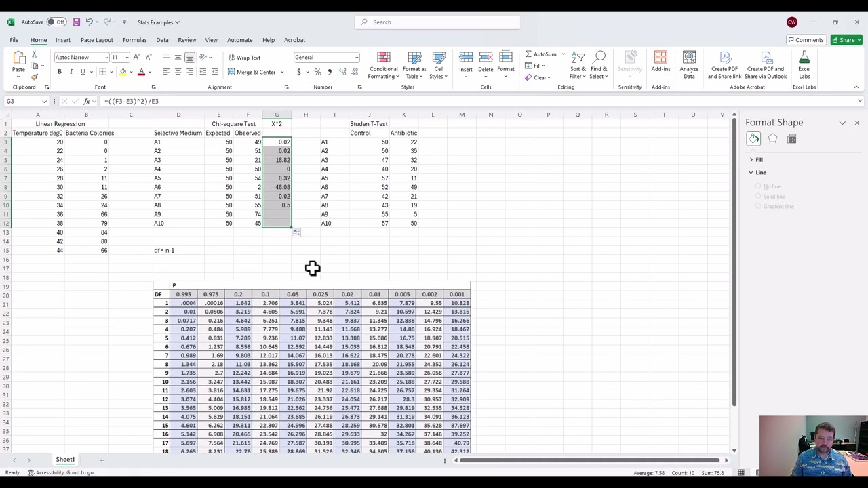Apply Italic formatting
Image resolution: width=868 pixels, height=488 pixels.
(x=71, y=72)
